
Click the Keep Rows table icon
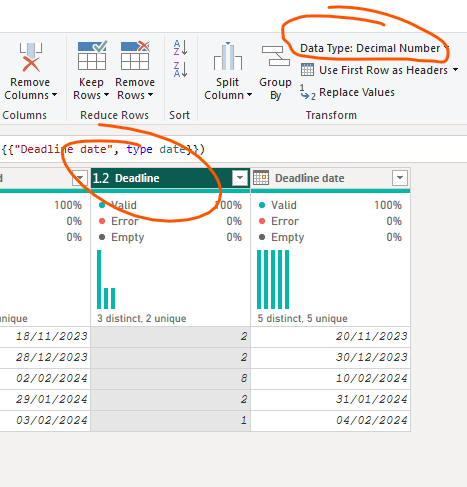coord(92,55)
